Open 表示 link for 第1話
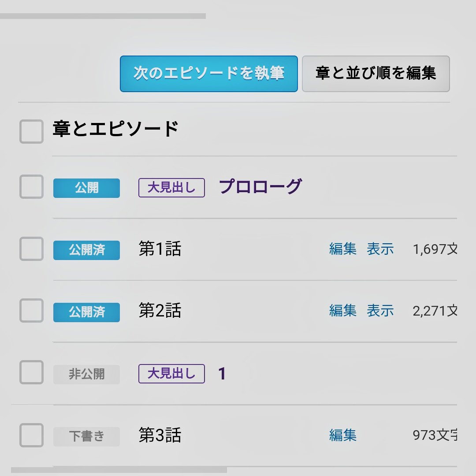Screen dimensions: 476x476 coord(380,249)
